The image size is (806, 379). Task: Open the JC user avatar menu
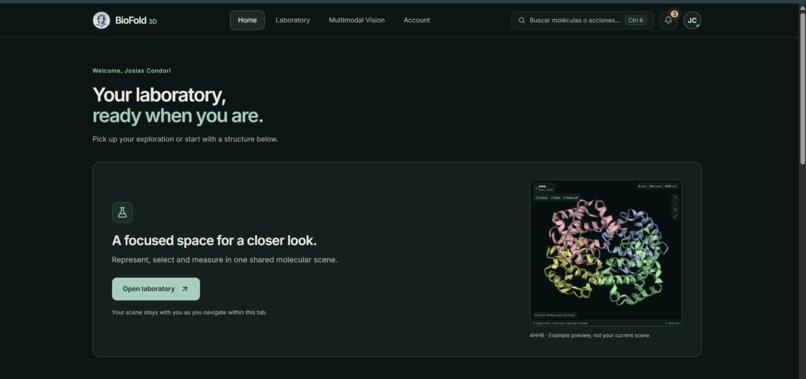[x=692, y=20]
